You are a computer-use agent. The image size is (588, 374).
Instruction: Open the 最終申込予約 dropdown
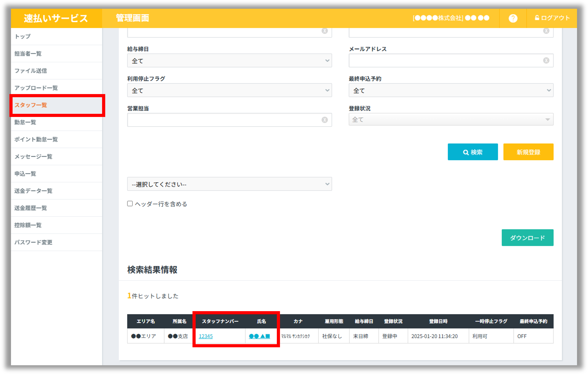pyautogui.click(x=450, y=90)
